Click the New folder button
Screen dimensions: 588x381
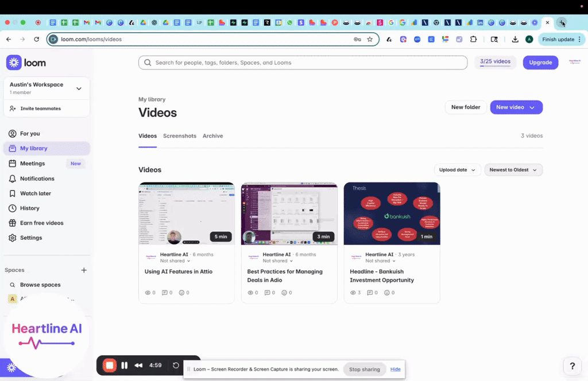465,107
